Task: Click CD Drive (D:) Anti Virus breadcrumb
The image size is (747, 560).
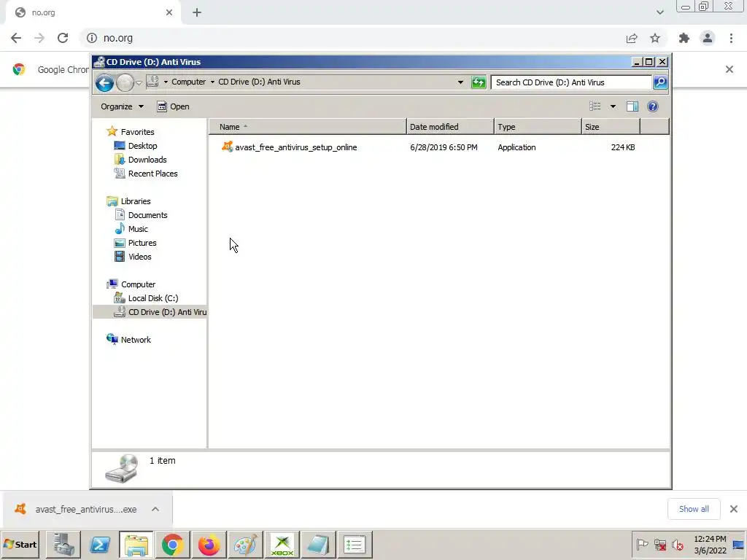Action: pyautogui.click(x=259, y=82)
